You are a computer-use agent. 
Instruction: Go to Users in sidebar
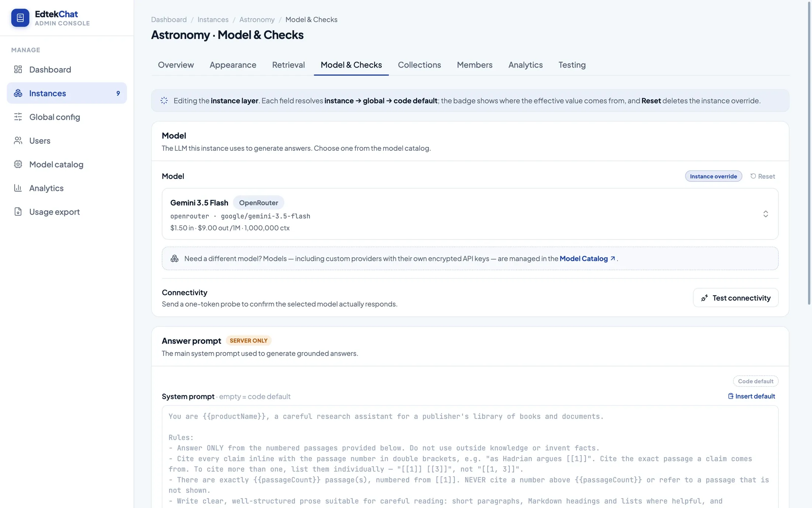pos(67,141)
